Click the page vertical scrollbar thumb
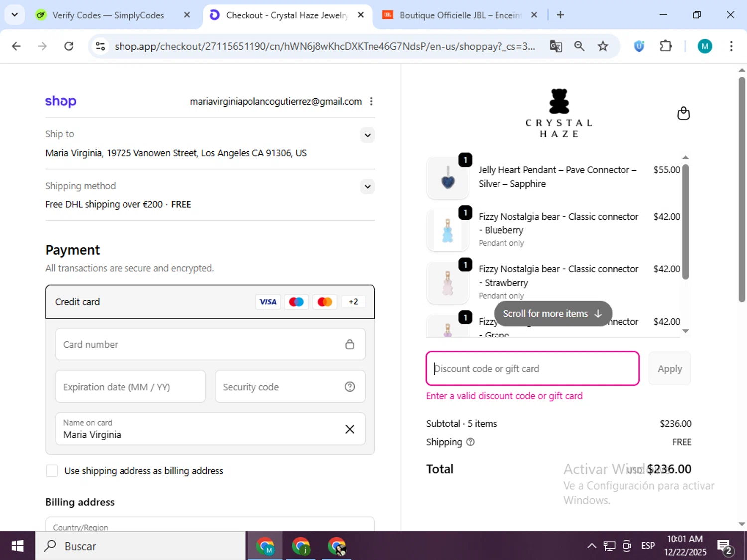This screenshot has height=560, width=747. pos(742,189)
